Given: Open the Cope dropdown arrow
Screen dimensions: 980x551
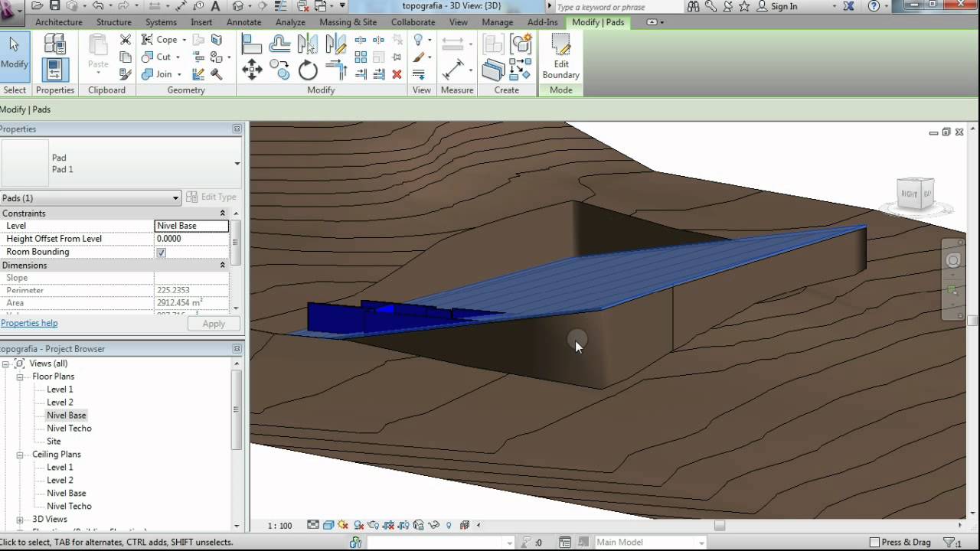Looking at the screenshot, I should [184, 40].
